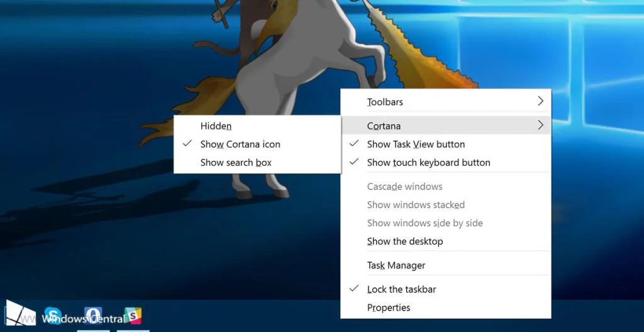Screen dimensions: 644x332
Task: Choose Show the desktop
Action: (x=404, y=241)
